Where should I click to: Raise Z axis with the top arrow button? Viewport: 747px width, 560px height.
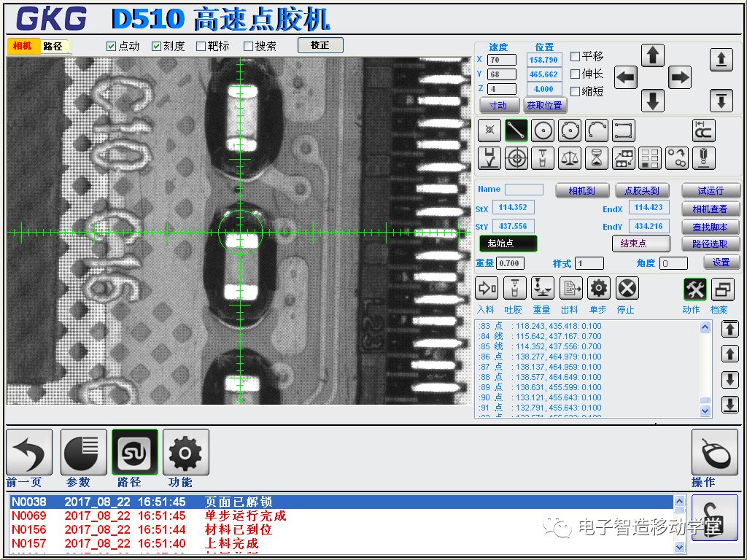coord(721,60)
